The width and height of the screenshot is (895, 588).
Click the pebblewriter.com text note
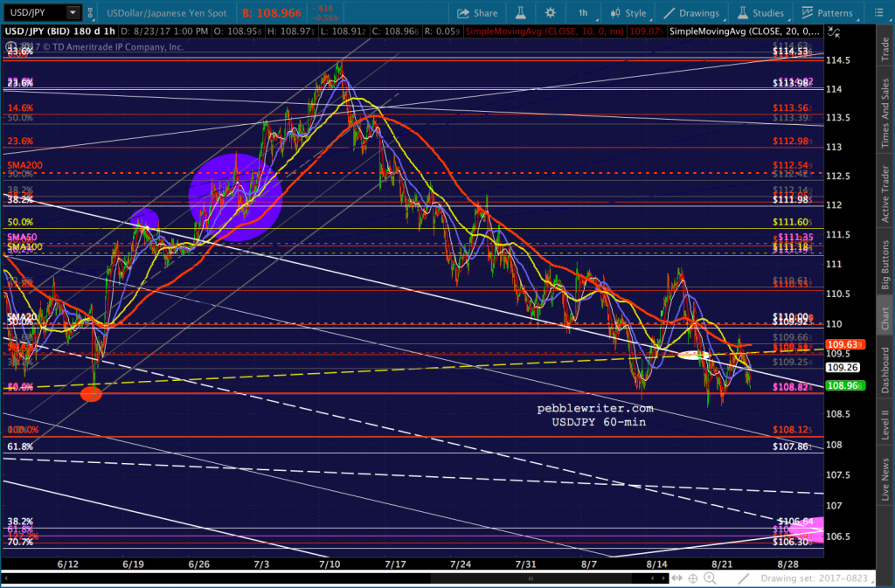(595, 408)
